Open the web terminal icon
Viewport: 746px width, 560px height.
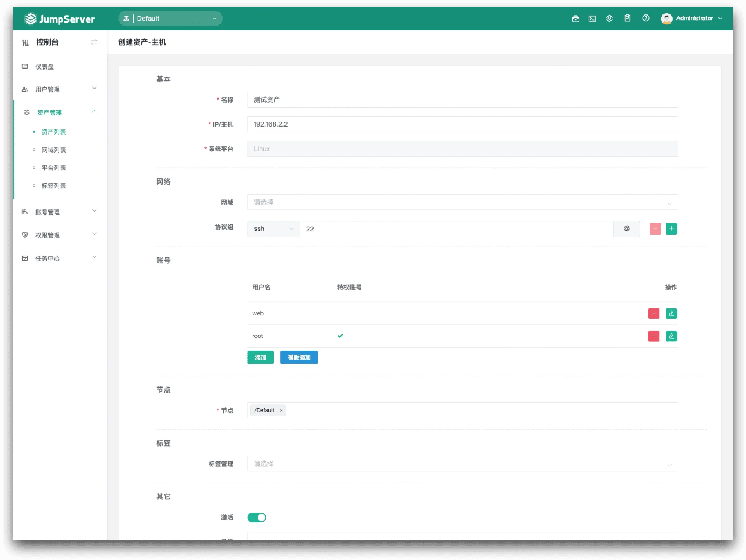point(592,18)
